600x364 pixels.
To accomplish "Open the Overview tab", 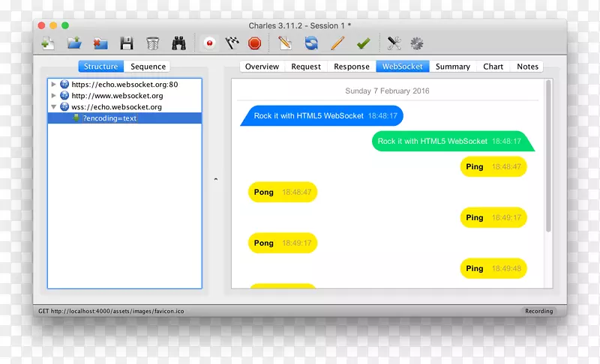I will click(x=262, y=67).
